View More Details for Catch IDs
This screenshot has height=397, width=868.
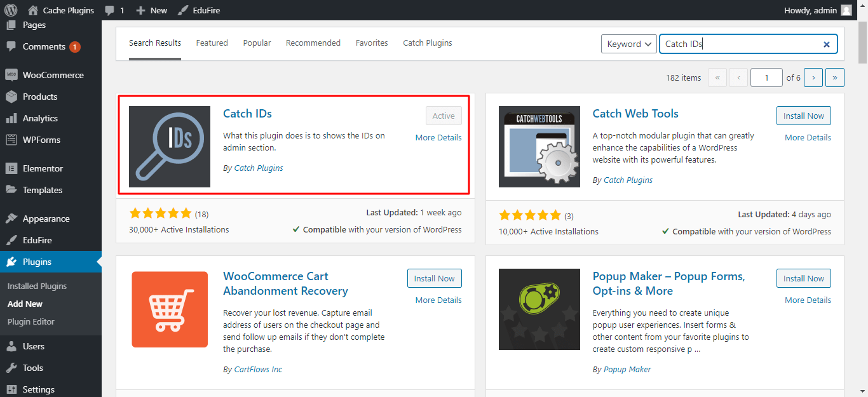[x=438, y=137]
